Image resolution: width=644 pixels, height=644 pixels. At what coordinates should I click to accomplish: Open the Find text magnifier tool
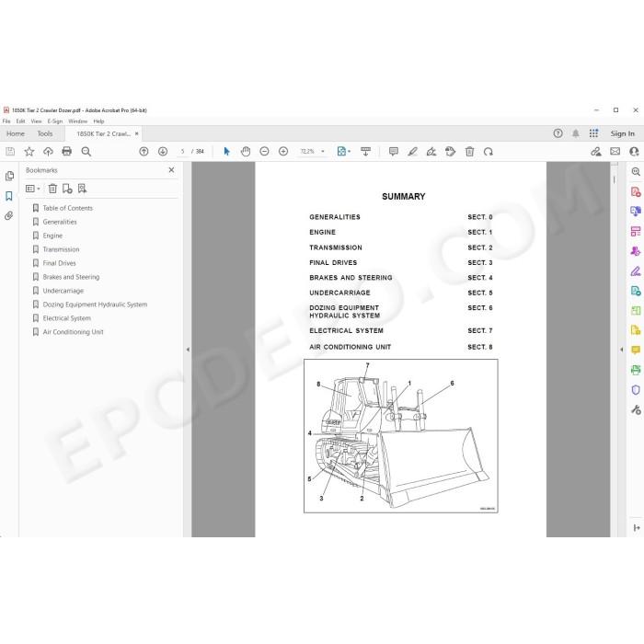[86, 152]
